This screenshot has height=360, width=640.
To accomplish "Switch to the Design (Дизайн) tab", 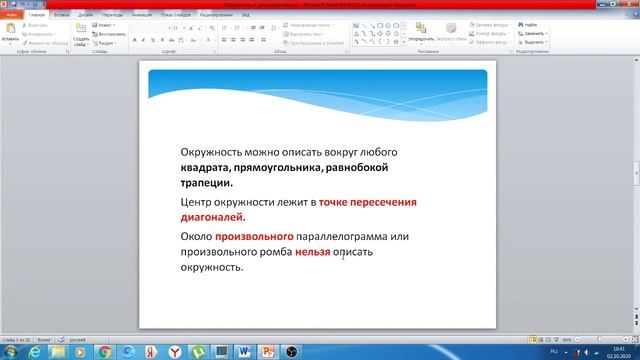I will [85, 15].
